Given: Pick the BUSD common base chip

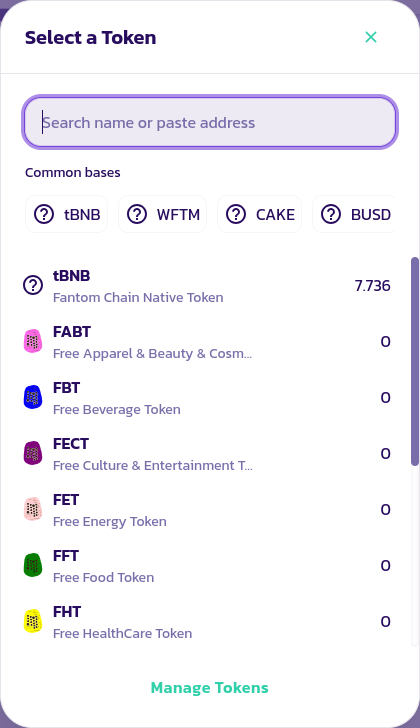Looking at the screenshot, I should [354, 214].
